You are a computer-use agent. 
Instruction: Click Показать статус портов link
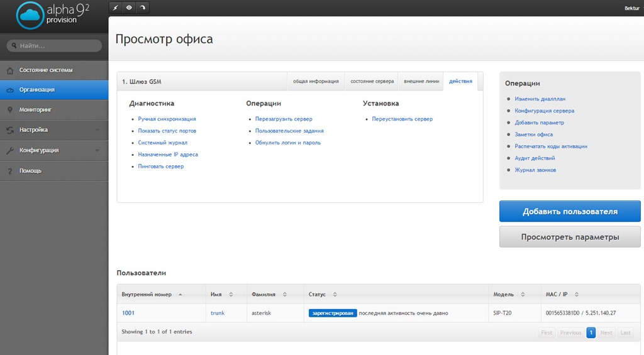(167, 131)
